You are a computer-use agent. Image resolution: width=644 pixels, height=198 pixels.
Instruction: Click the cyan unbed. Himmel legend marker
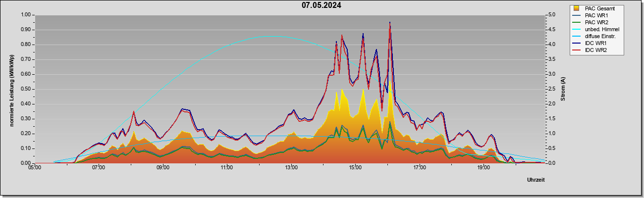coord(577,29)
